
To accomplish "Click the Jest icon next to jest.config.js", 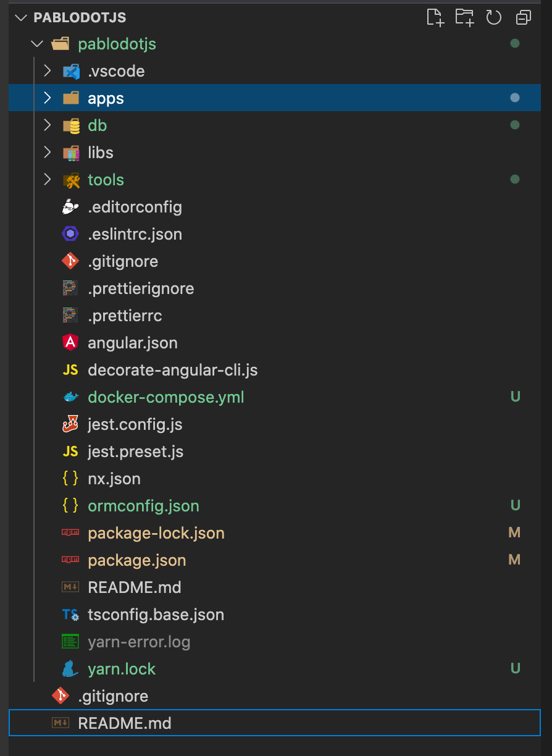I will pyautogui.click(x=70, y=424).
